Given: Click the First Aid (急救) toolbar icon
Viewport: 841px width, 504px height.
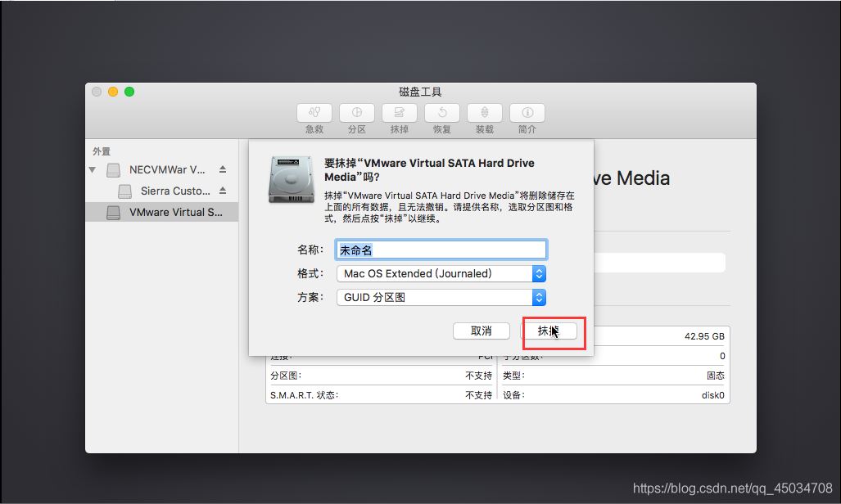Looking at the screenshot, I should [x=314, y=113].
